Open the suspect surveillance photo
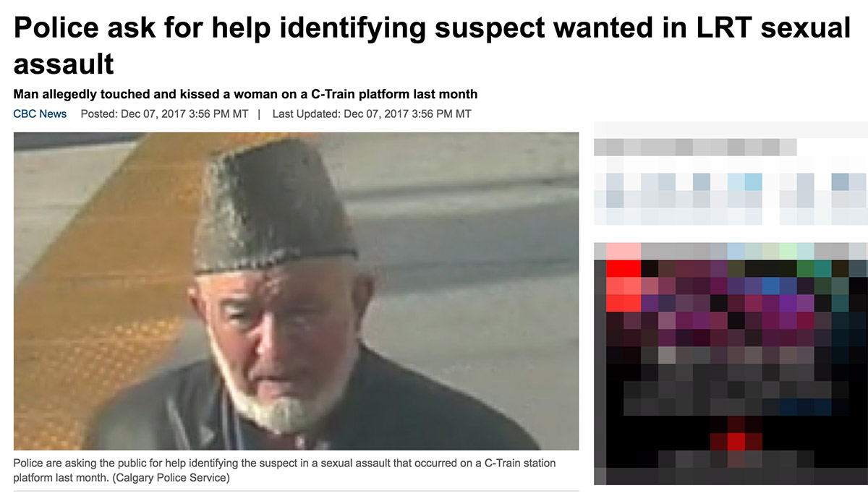The image size is (868, 496). (296, 291)
